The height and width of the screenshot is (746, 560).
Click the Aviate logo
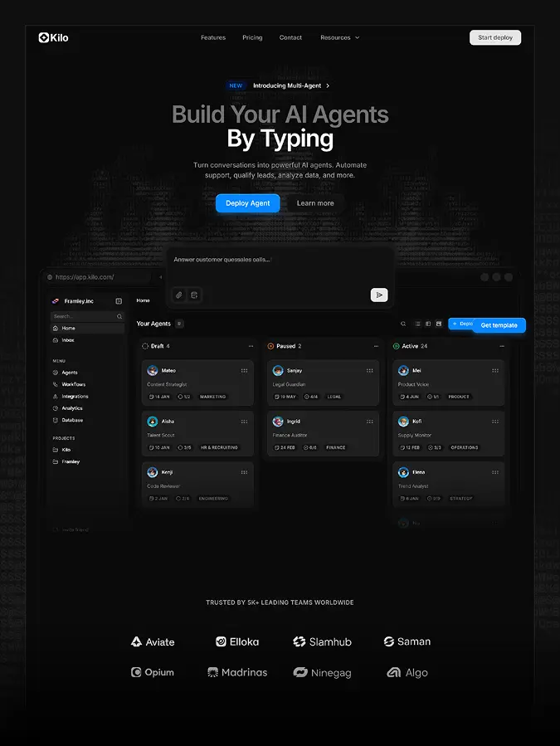[x=153, y=641]
